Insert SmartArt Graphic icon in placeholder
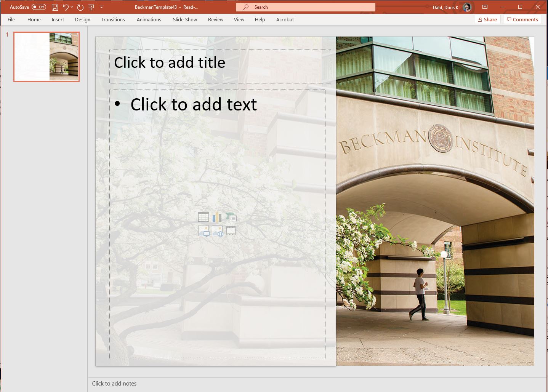Viewport: 548px width, 392px height. click(231, 217)
